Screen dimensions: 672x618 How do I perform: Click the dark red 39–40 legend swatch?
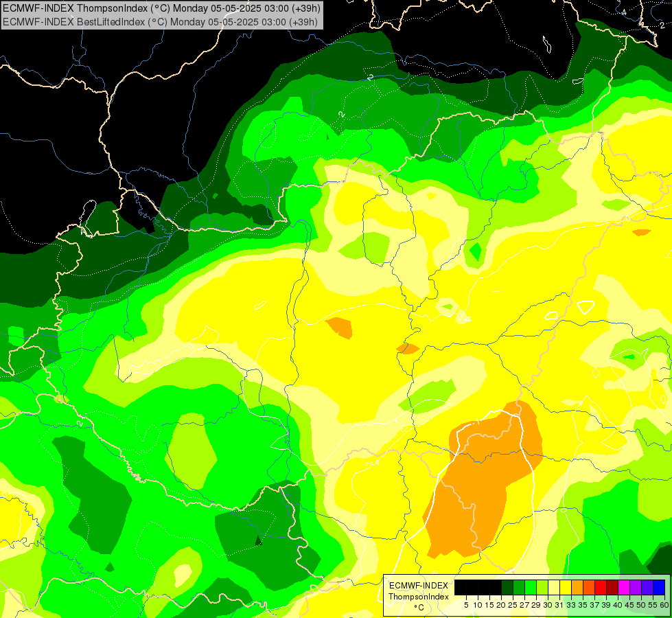612,587
